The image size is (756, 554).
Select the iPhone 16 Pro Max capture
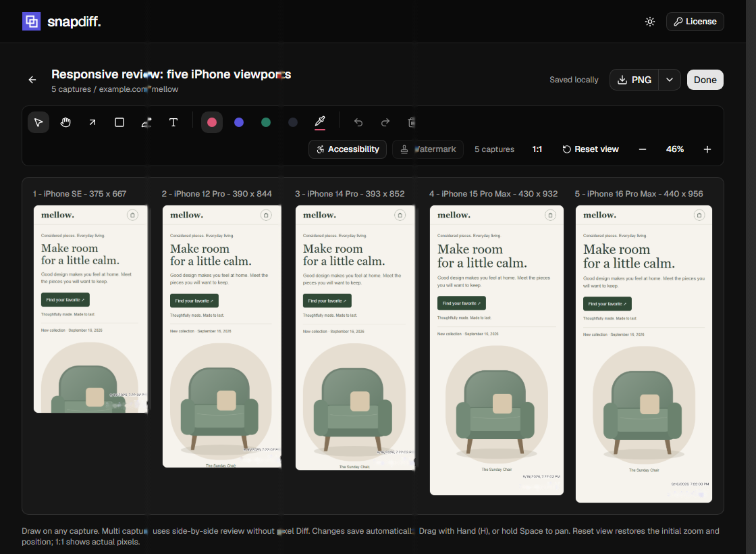point(644,354)
